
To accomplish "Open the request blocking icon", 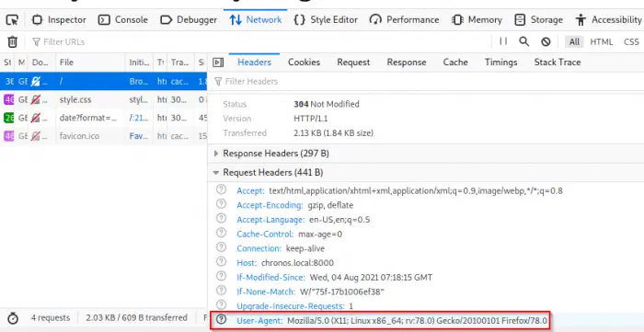I will (546, 41).
